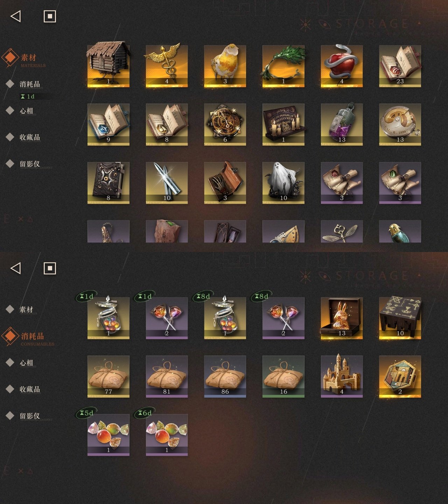Select the white ghost item with count 10
This screenshot has height=504, width=448.
coord(283,183)
